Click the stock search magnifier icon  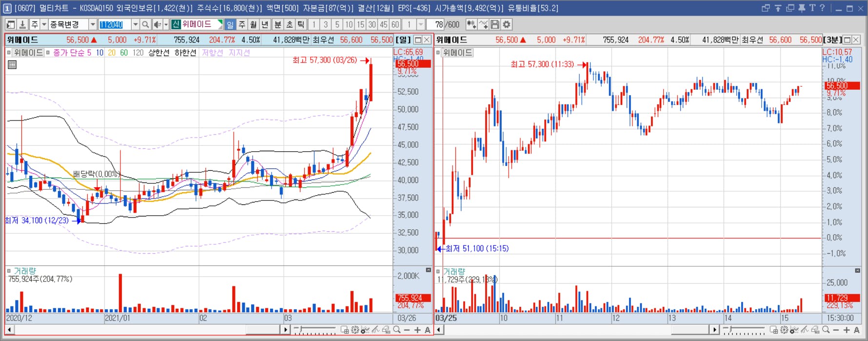pos(145,24)
